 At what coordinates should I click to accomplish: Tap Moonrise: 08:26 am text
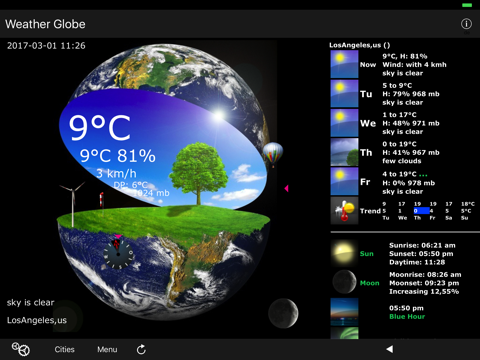[x=425, y=275]
